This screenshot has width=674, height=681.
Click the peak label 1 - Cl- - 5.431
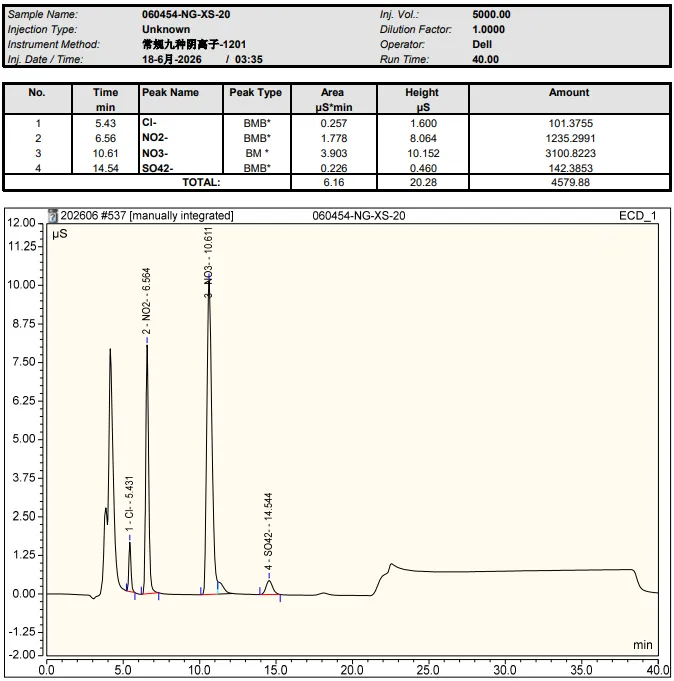tap(129, 503)
